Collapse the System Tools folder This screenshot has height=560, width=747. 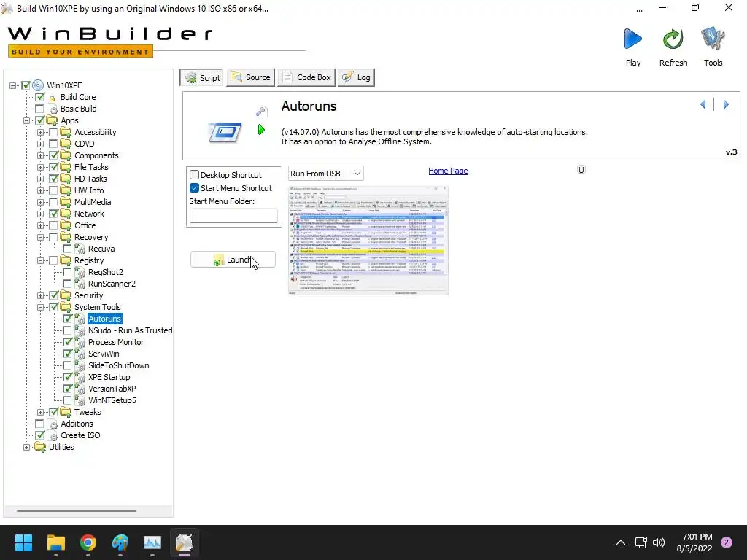click(40, 307)
